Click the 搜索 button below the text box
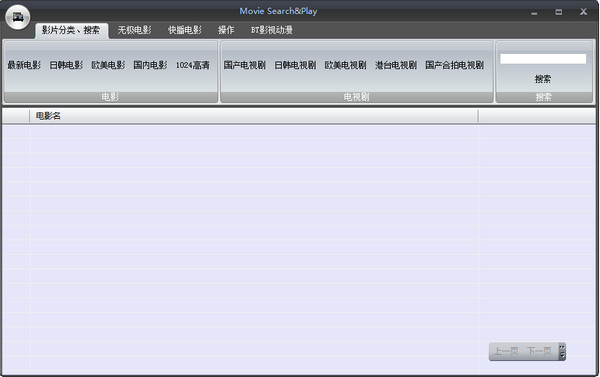Image resolution: width=600 pixels, height=377 pixels. click(x=543, y=79)
